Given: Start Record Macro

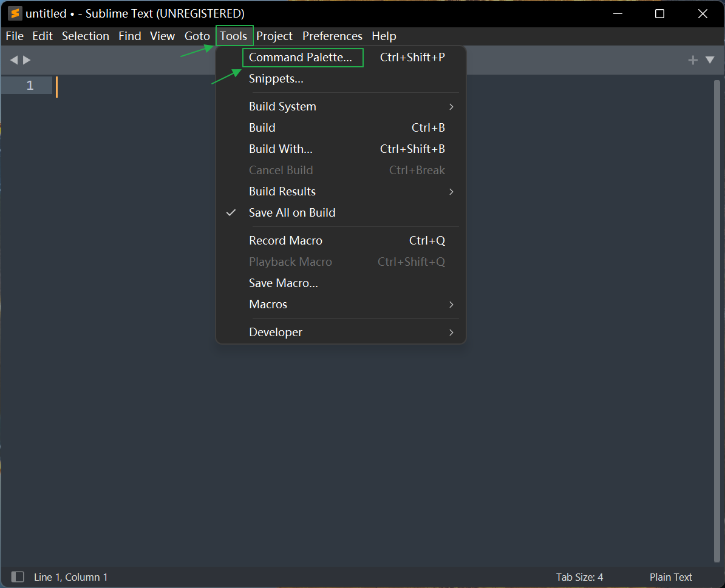Looking at the screenshot, I should [x=341, y=241].
